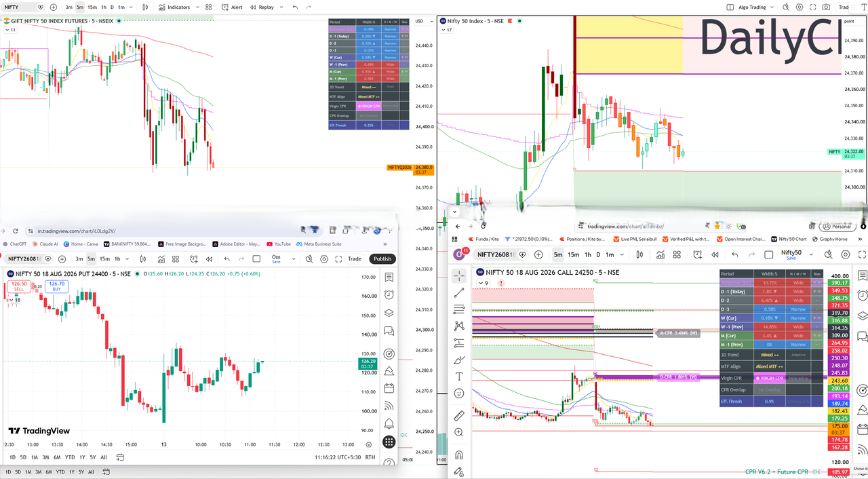Select D interval in top-left toolbar
Image resolution: width=868 pixels, height=479 pixels.
pyautogui.click(x=112, y=7)
